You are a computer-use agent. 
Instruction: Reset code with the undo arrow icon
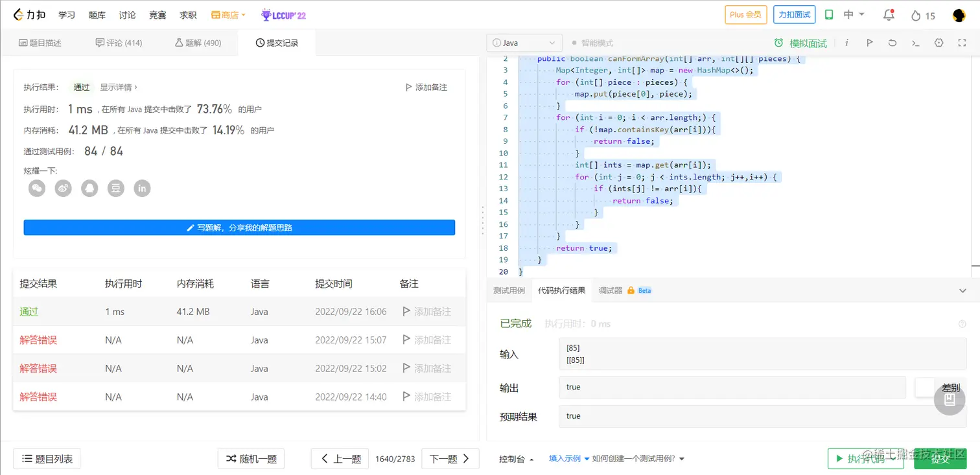pos(892,43)
